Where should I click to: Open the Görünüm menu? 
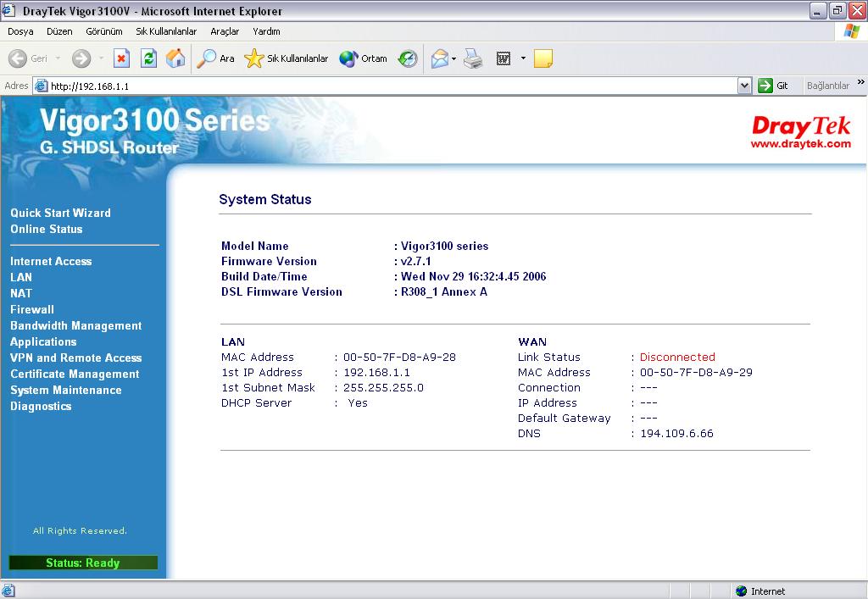(103, 31)
